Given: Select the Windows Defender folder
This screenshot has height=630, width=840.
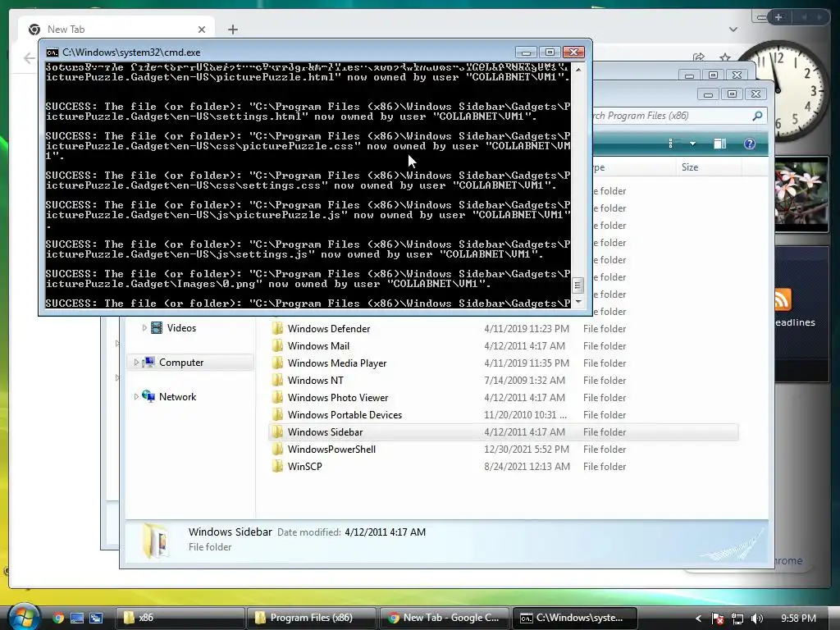Looking at the screenshot, I should 328,329.
